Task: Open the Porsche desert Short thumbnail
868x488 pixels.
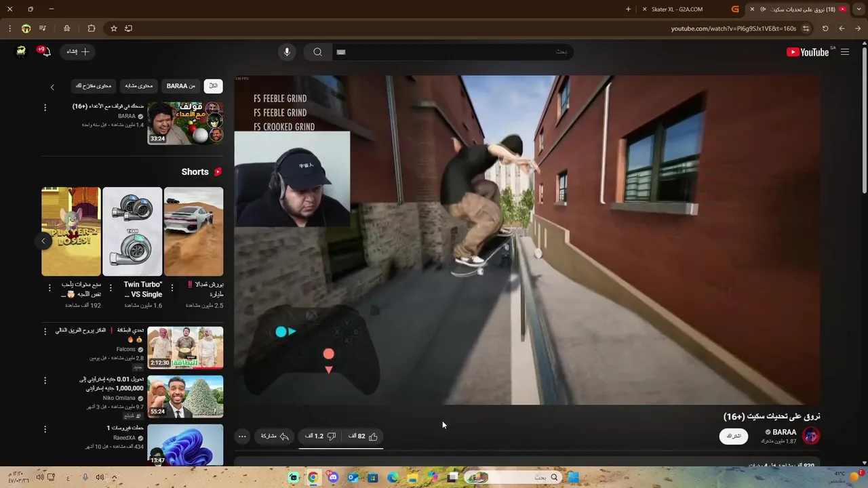Action: [193, 232]
